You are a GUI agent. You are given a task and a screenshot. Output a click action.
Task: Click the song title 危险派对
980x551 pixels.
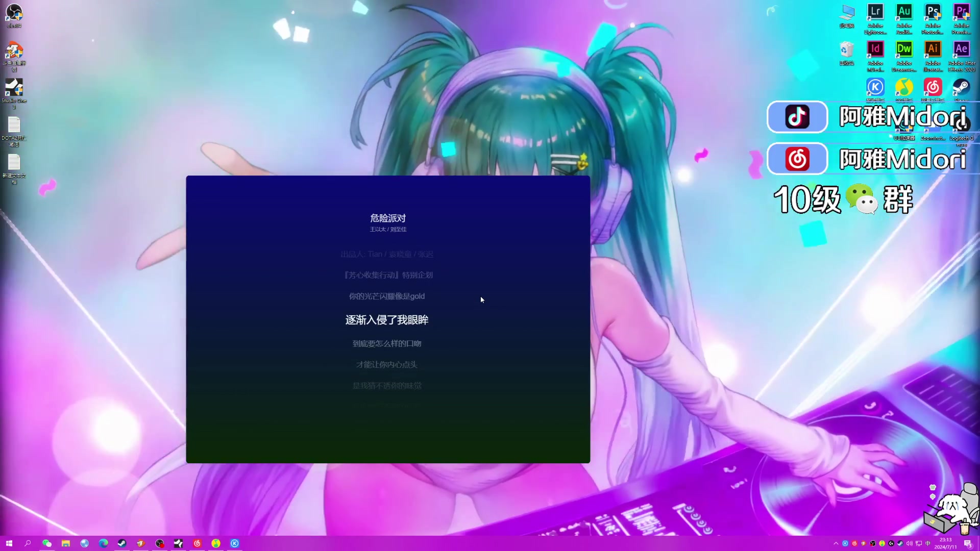click(x=388, y=218)
